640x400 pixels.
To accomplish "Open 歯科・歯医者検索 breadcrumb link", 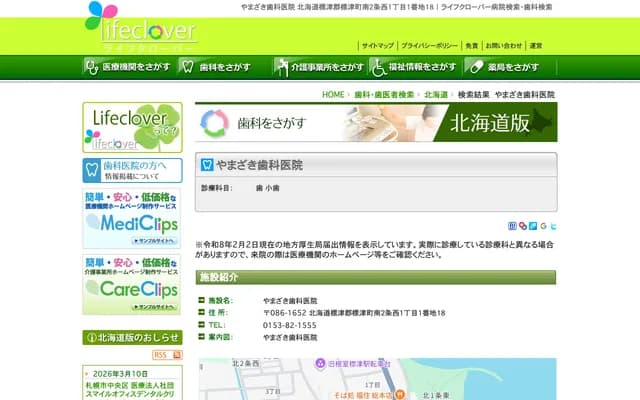I will click(384, 95).
